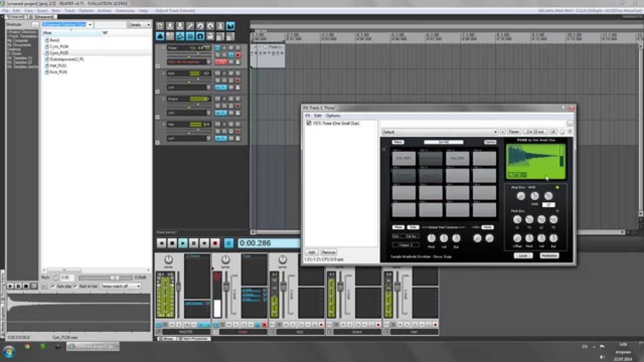Open the 2 in 32 out pin connector
644x362 pixels.
pos(535,132)
